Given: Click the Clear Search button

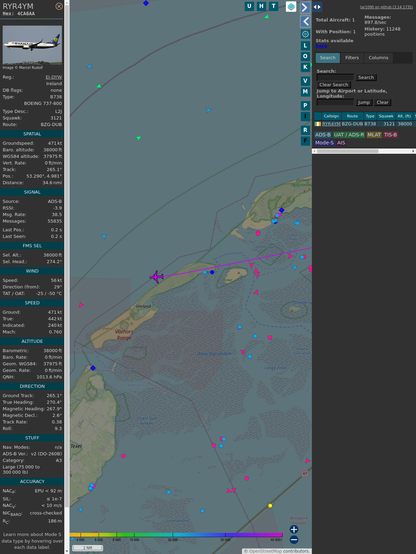Looking at the screenshot, I should click(x=334, y=85).
